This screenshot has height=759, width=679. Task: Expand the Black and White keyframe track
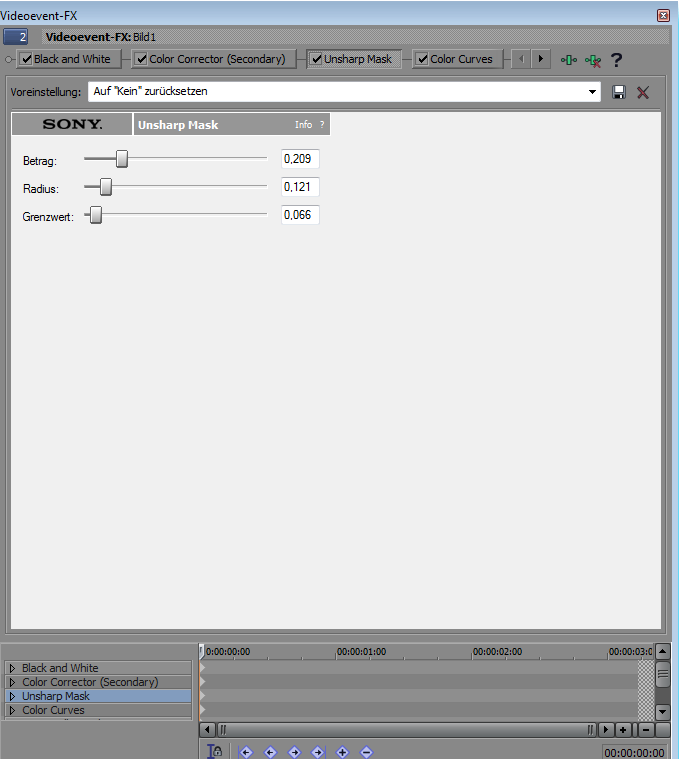pos(12,668)
